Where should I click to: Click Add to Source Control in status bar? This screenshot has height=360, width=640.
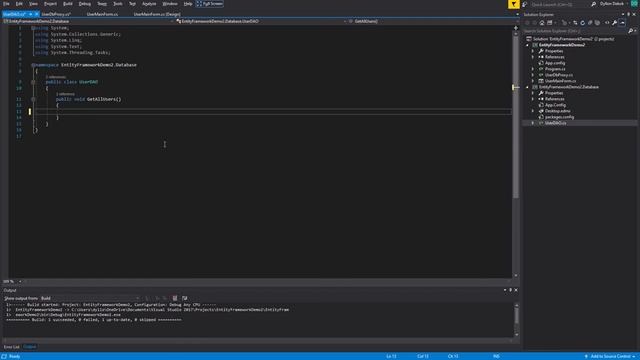[x=611, y=356]
